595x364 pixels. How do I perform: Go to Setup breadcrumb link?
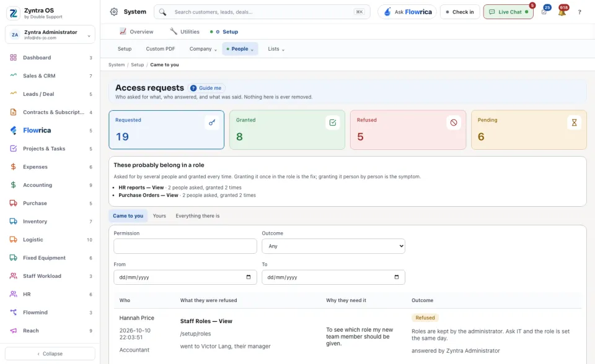click(x=138, y=65)
